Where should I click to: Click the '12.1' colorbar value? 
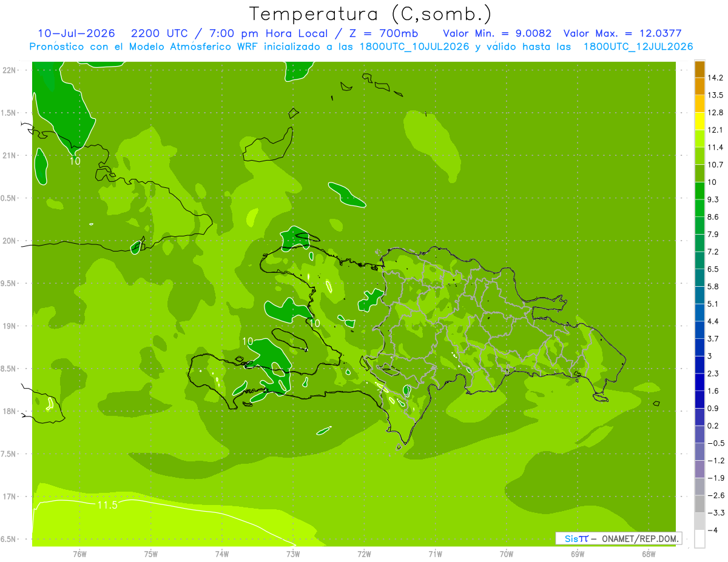715,130
